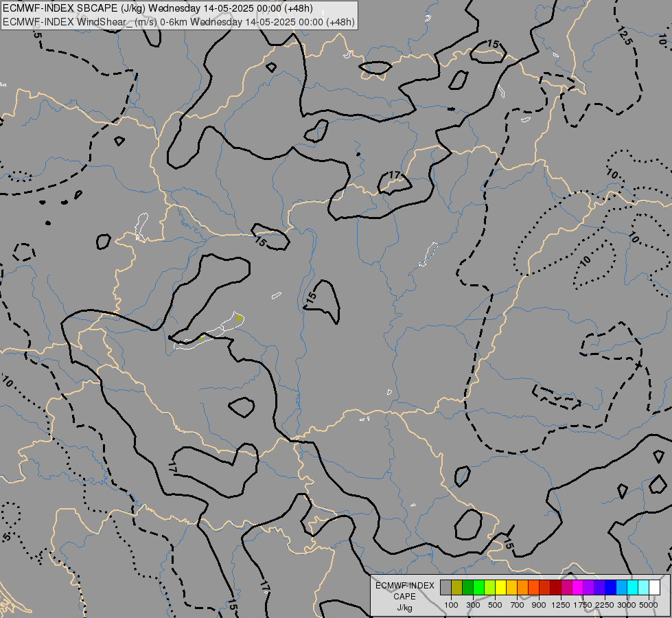Click the magenta legend swatch
Screen dimensions: 672x618
point(578,588)
